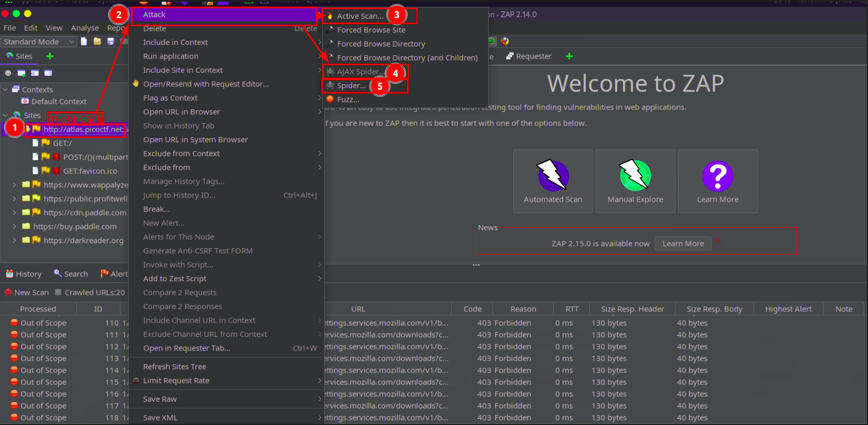Click the Out of Scope row with ID 115

tap(434, 382)
